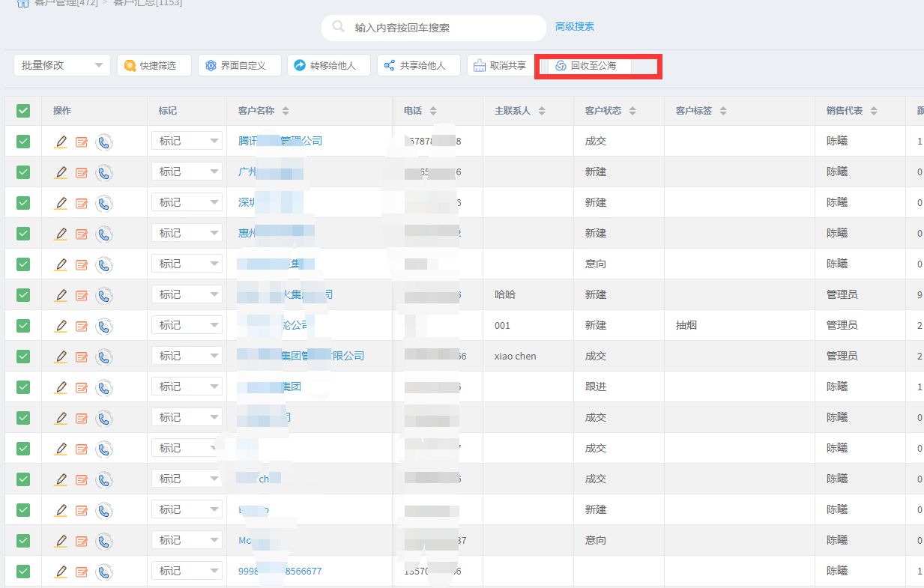The width and height of the screenshot is (924, 588).
Task: Click sort arrows beside 客户状态 column header
Action: [x=632, y=111]
